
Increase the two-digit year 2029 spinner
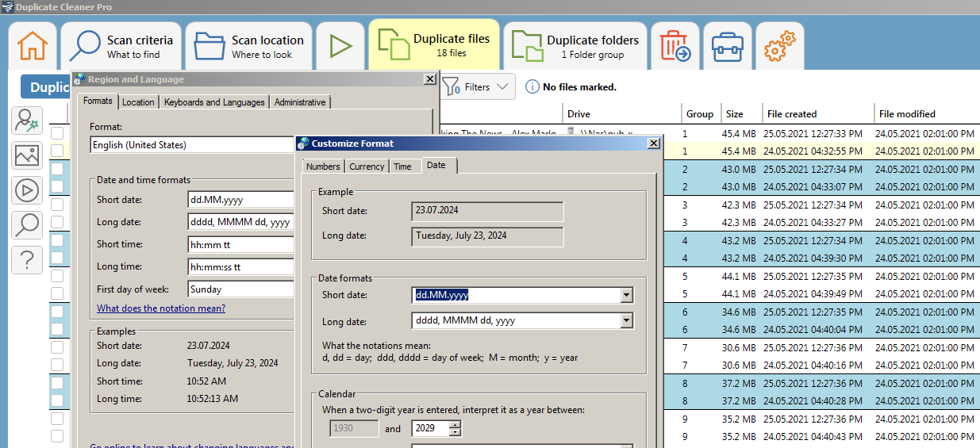(x=455, y=425)
